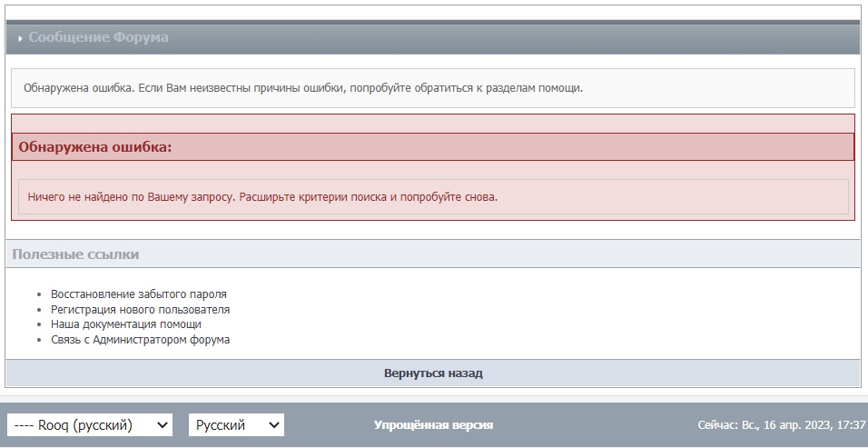Click the Сообщение Форума header title
868x448 pixels.
pos(99,37)
